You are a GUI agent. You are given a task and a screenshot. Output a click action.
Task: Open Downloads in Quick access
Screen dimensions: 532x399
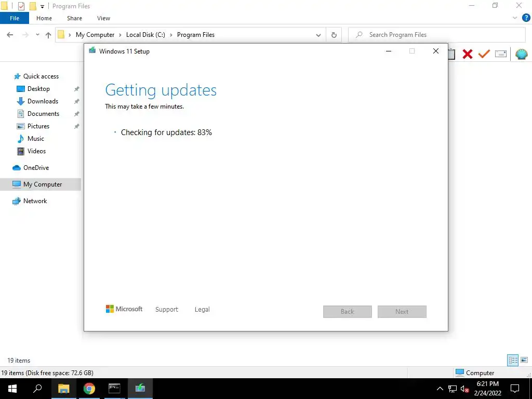coord(43,101)
